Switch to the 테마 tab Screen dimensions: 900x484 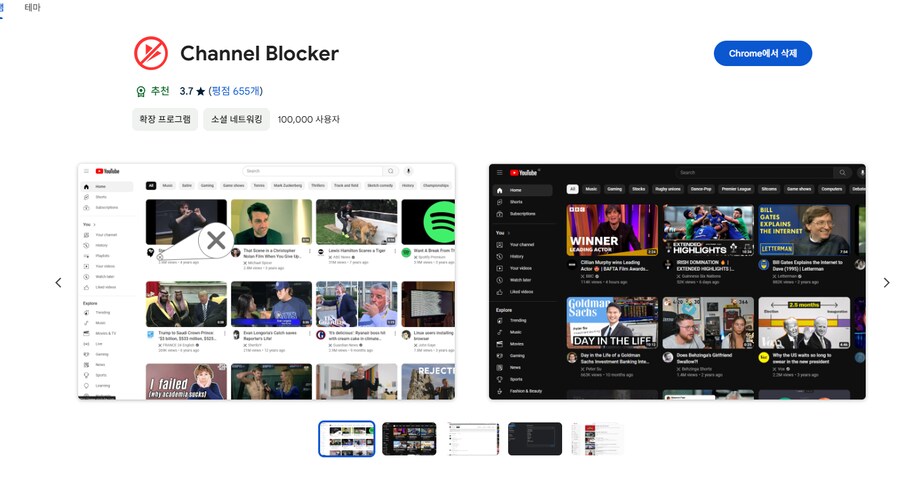pos(33,7)
